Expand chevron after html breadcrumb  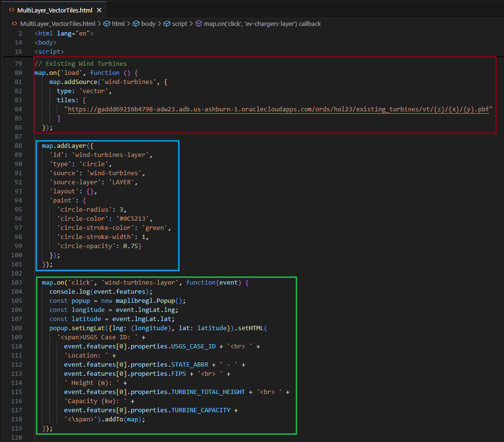click(x=129, y=24)
